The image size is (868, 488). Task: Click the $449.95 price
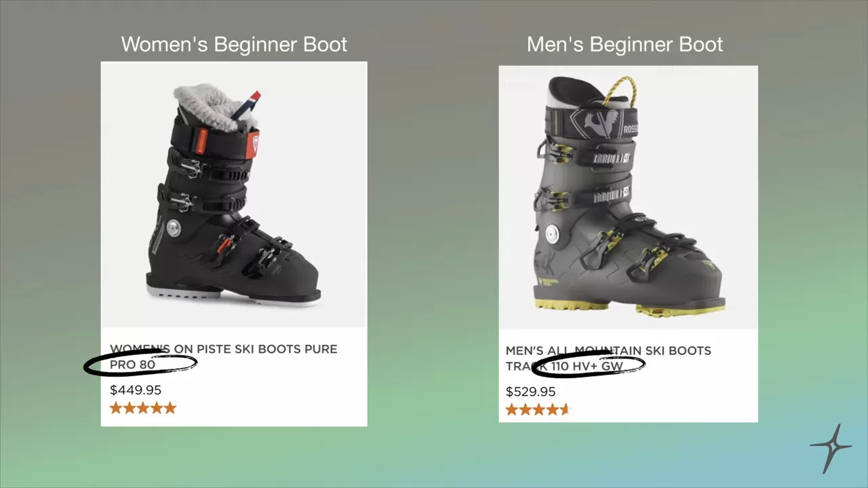136,390
